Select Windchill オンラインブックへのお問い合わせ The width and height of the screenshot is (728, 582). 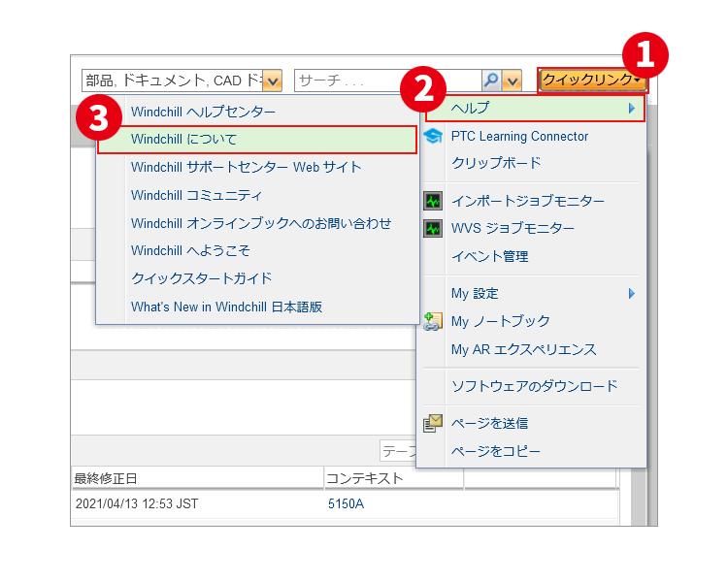click(x=261, y=223)
